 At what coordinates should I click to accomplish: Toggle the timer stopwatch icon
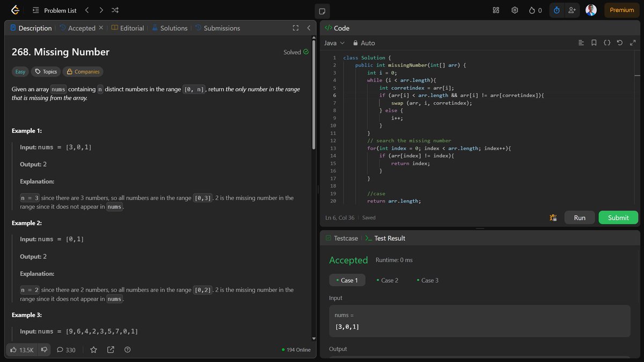(557, 10)
